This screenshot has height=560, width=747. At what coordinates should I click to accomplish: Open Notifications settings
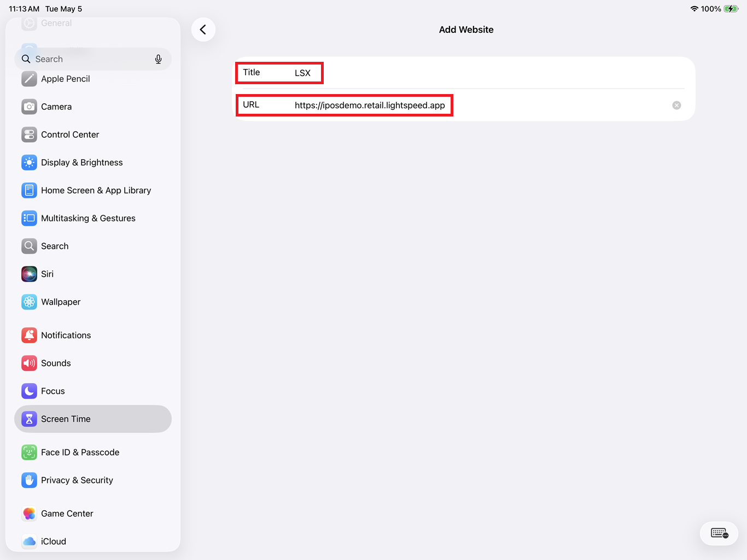pyautogui.click(x=93, y=335)
